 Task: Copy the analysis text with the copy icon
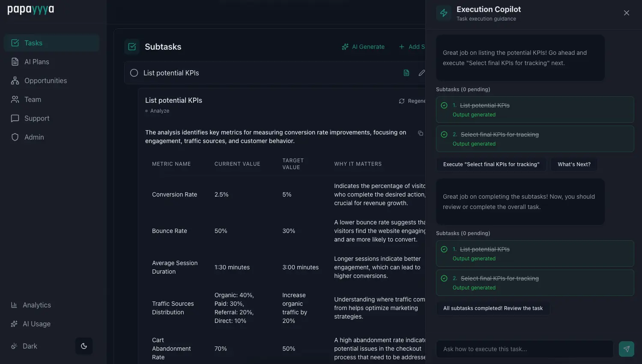coord(420,133)
